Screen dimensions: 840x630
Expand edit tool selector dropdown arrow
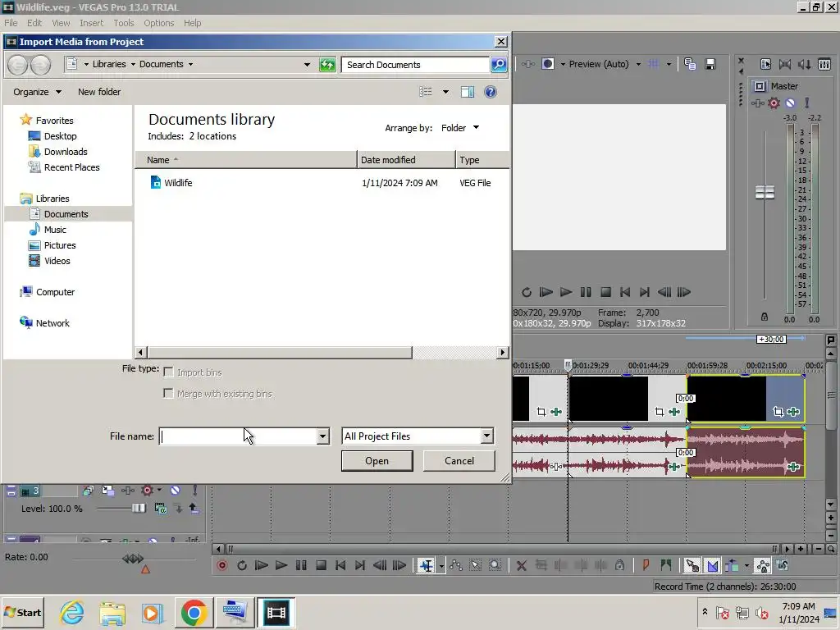coord(441,566)
